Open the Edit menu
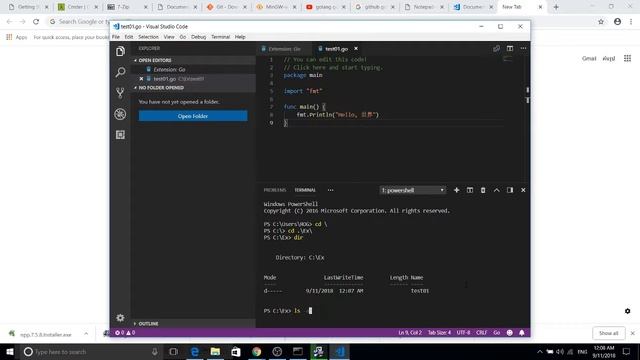The width and height of the screenshot is (640, 360). coord(129,37)
